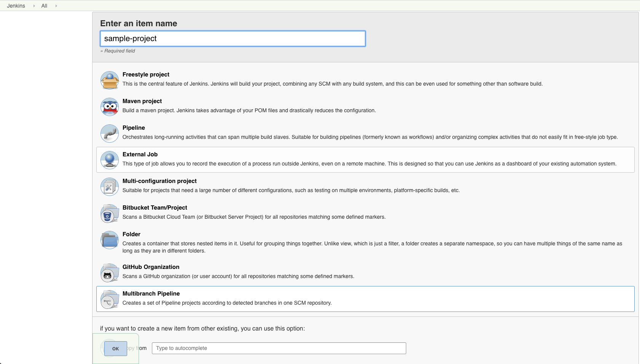Select the Maven project owl icon
640x364 pixels.
pyautogui.click(x=110, y=107)
